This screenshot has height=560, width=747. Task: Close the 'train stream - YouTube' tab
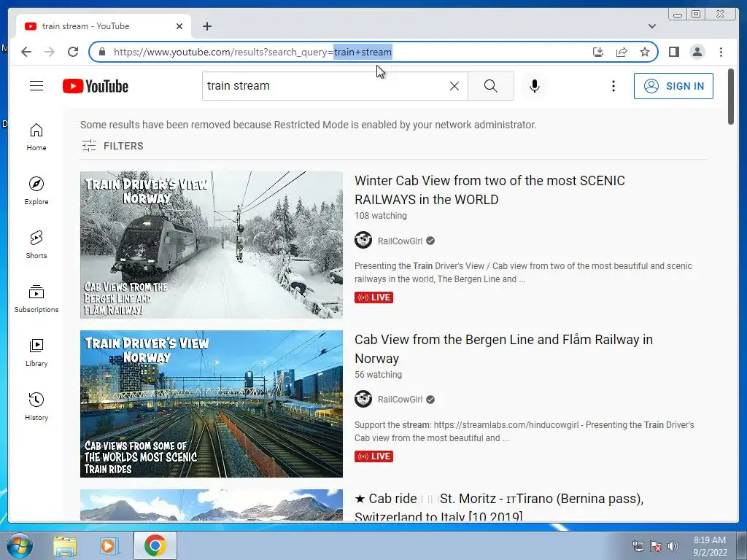[179, 26]
